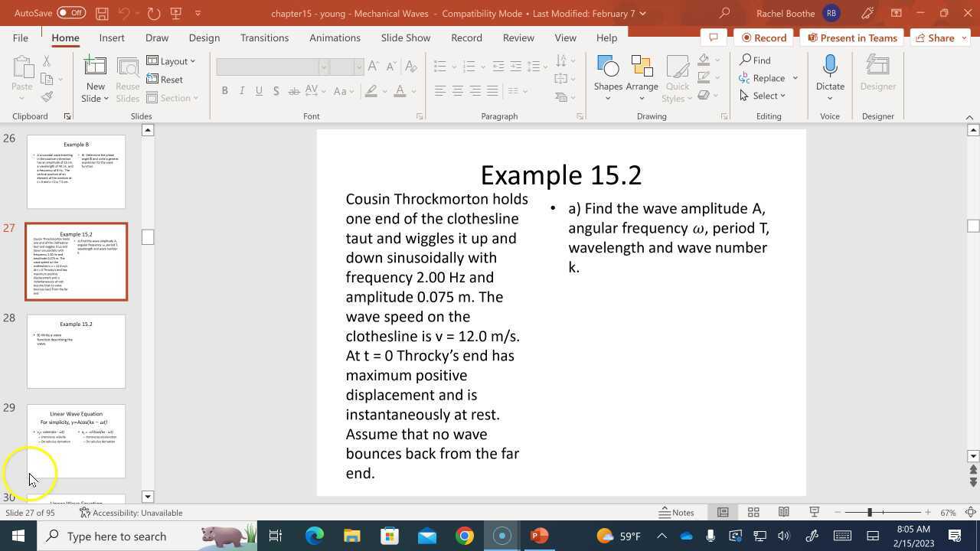Open the Animations tab
The width and height of the screenshot is (980, 551).
pyautogui.click(x=335, y=37)
